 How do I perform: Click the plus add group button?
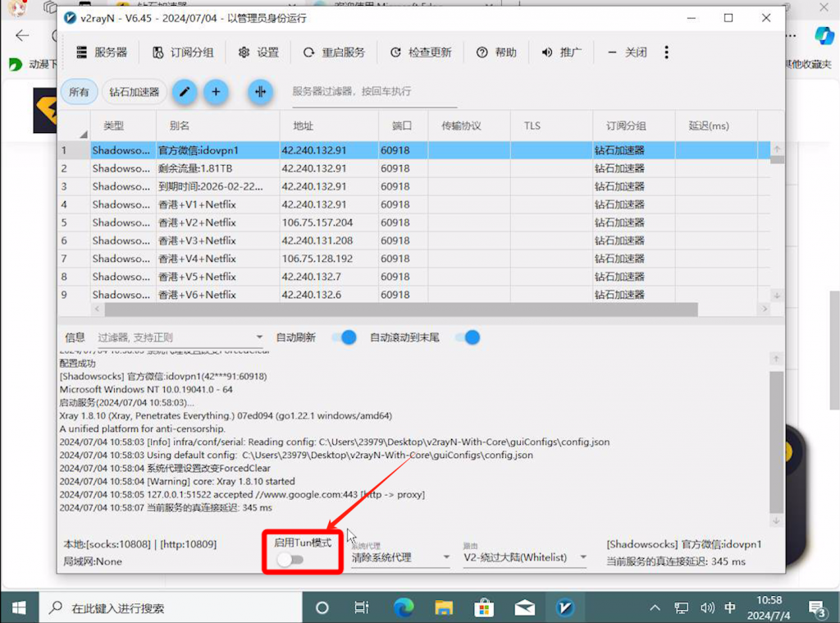point(216,92)
